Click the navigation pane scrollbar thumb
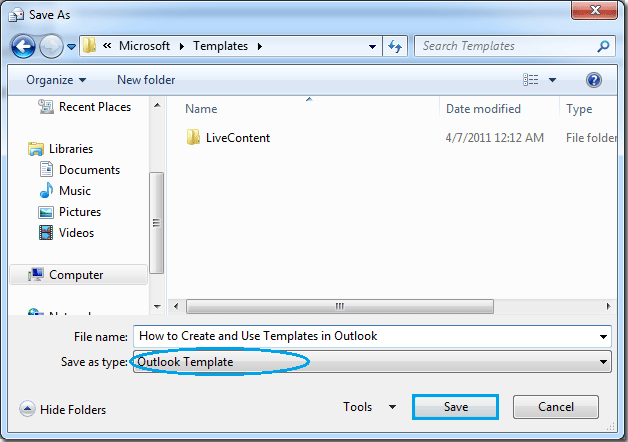628x442 pixels. (x=157, y=223)
